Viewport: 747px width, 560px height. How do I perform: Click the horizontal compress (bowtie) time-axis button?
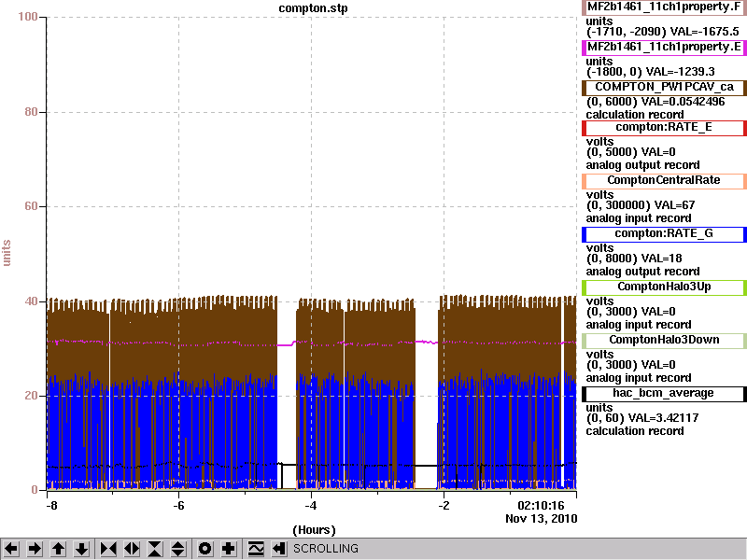click(108, 549)
